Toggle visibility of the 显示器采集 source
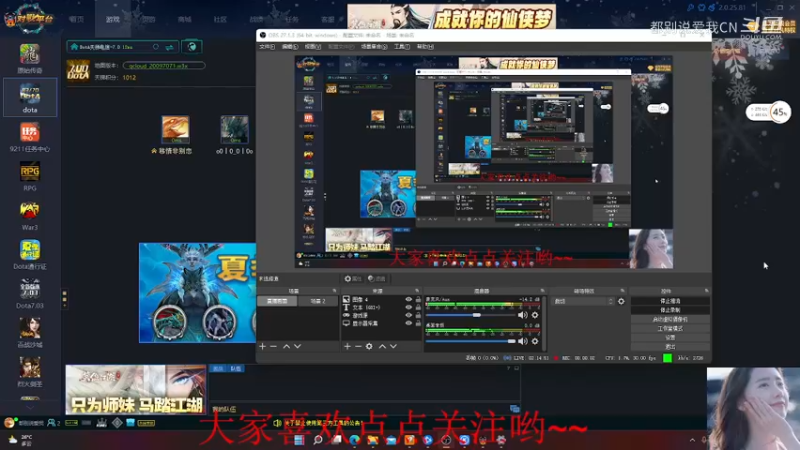This screenshot has width=800, height=450. [x=408, y=323]
